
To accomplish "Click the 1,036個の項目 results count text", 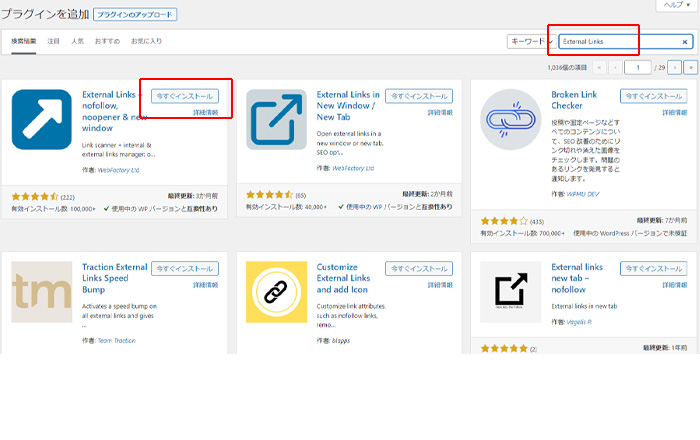I will (x=567, y=68).
